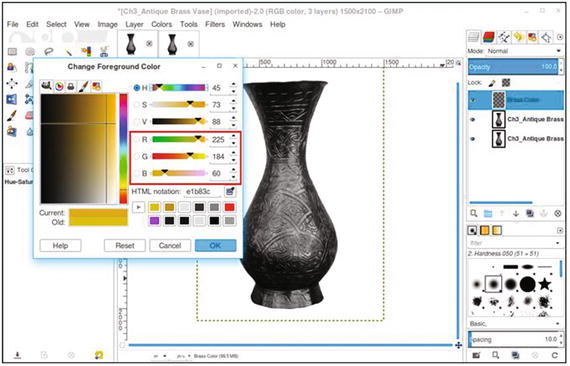This screenshot has height=366, width=570.
Task: Click the Reset button
Action: tap(125, 246)
